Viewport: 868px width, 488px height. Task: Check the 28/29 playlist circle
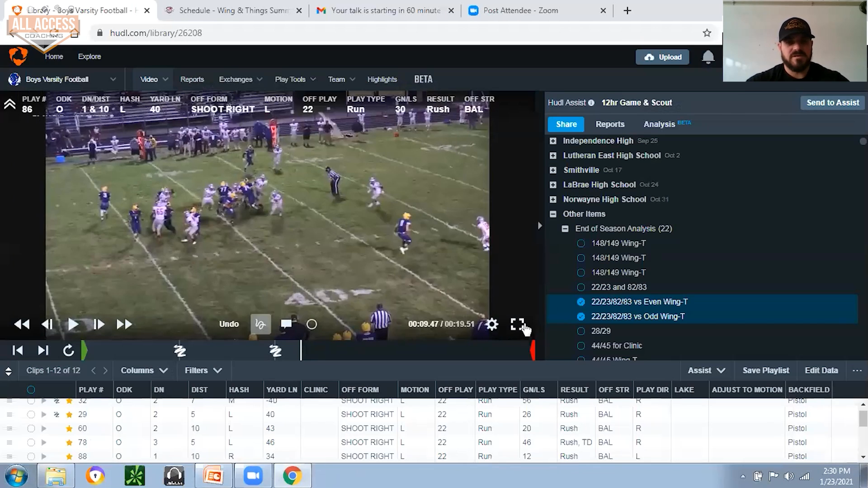(x=581, y=331)
